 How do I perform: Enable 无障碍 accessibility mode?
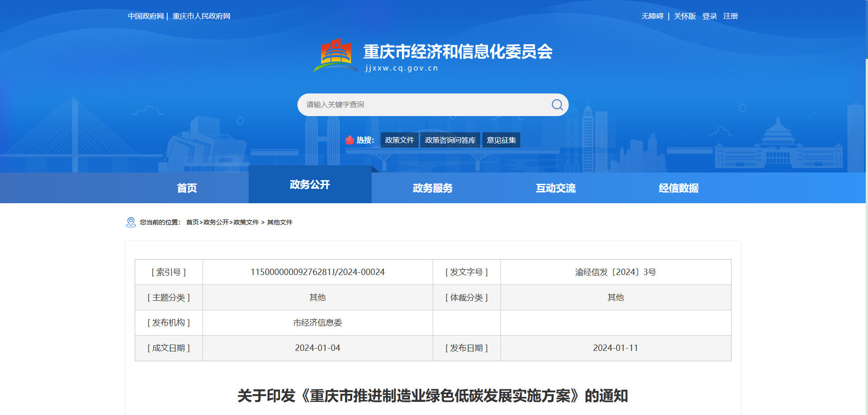[x=652, y=16]
